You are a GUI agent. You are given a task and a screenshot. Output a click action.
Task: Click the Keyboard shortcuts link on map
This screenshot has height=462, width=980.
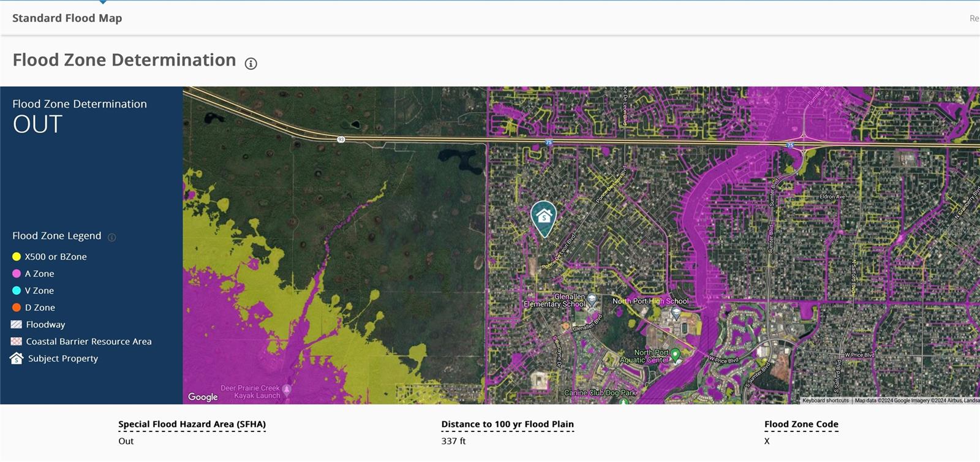click(825, 400)
